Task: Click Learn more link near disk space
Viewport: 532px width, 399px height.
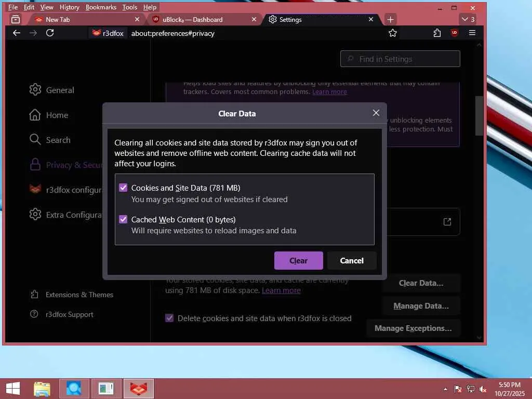Action: [x=281, y=290]
